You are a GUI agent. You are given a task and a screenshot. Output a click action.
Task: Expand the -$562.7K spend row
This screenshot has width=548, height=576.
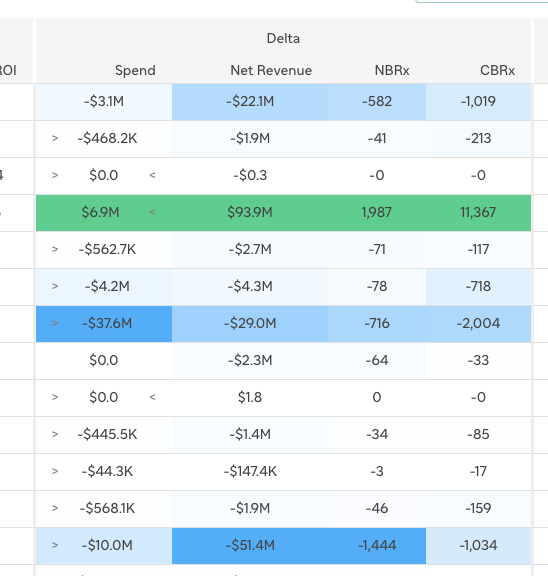tap(55, 249)
